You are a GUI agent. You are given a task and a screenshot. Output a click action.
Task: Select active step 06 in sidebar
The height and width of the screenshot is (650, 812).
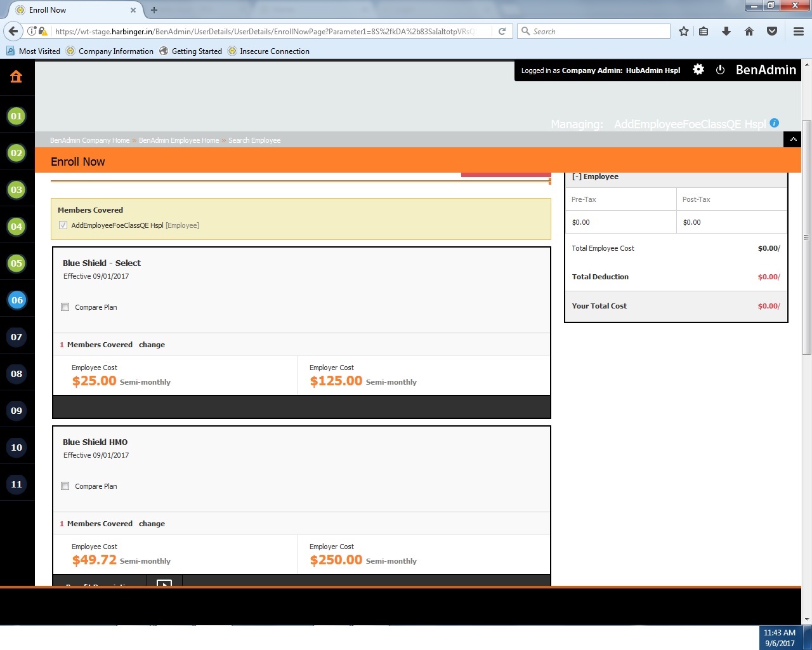(16, 300)
